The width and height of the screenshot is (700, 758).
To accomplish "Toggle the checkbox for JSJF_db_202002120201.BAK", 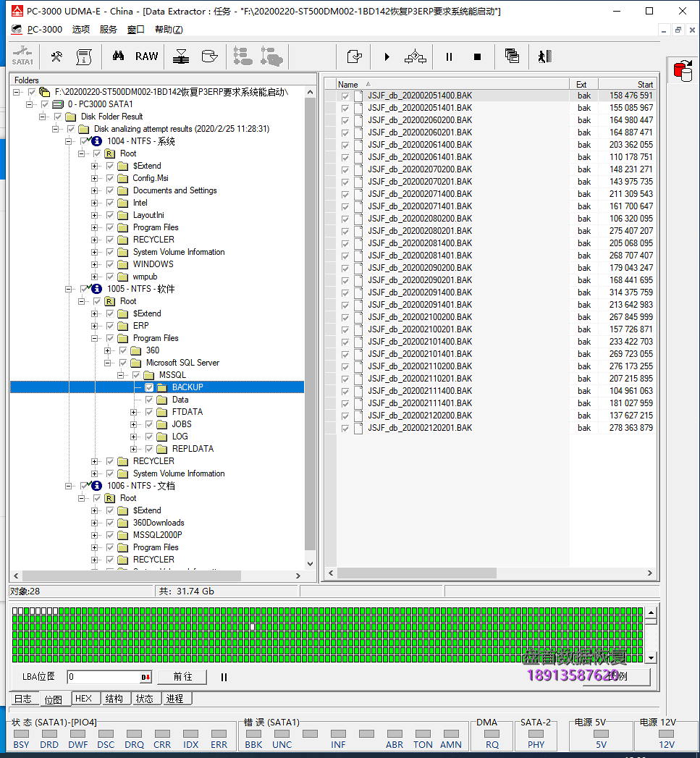I will click(x=345, y=429).
